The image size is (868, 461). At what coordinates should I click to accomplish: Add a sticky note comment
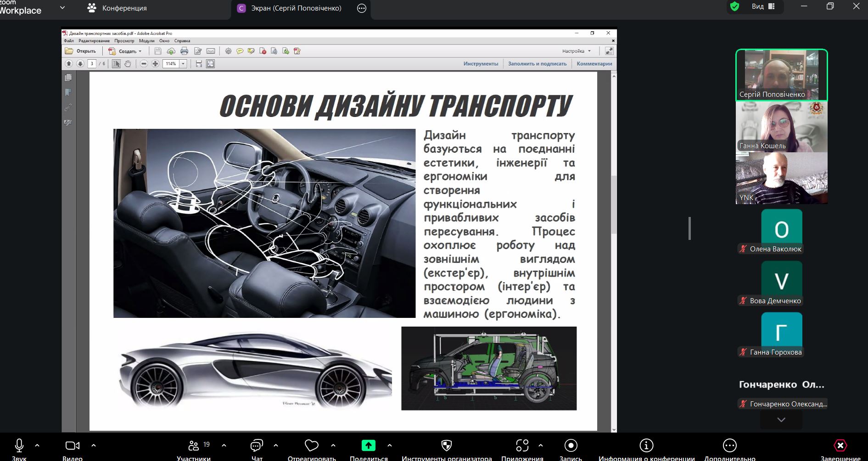[240, 51]
